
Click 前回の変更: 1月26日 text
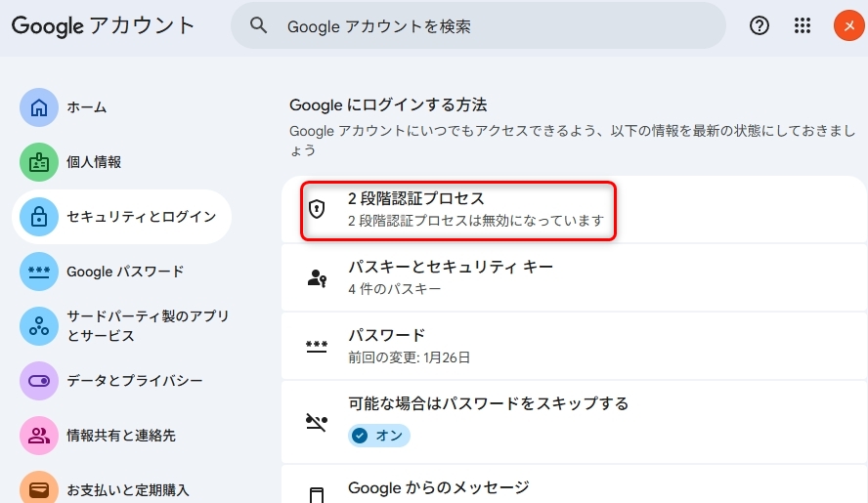pyautogui.click(x=410, y=357)
